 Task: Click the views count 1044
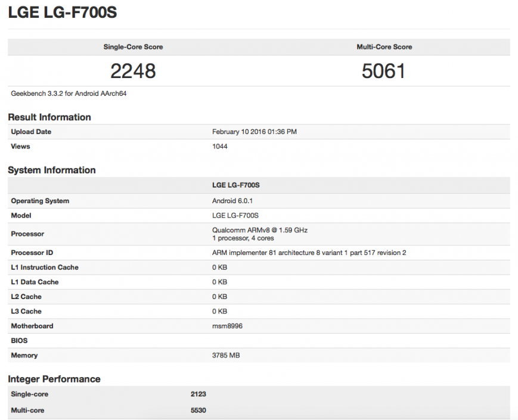click(220, 147)
